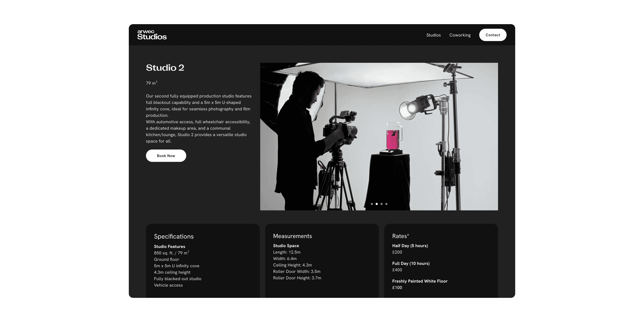The image size is (644, 322).
Task: Click the Studio 2 page heading
Action: click(x=165, y=68)
